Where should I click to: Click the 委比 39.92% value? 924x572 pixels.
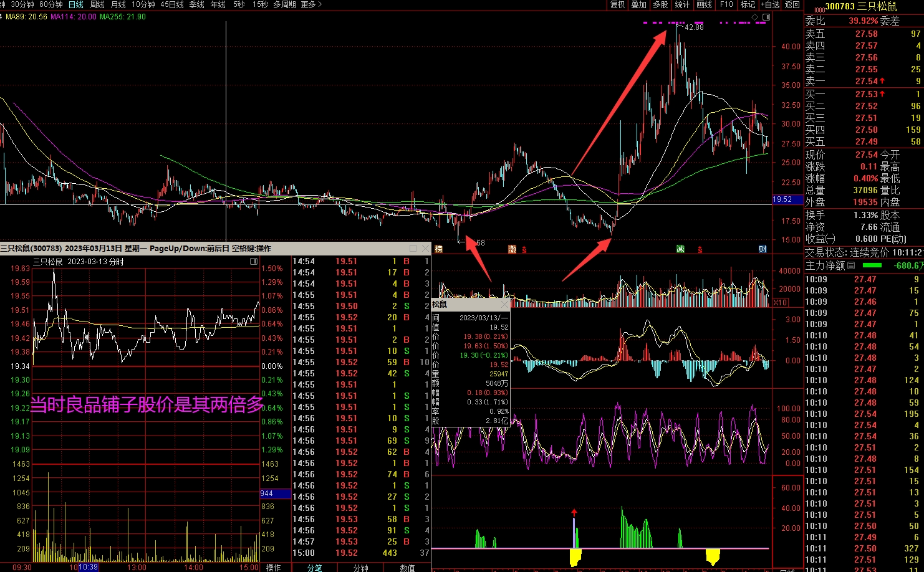tap(864, 21)
